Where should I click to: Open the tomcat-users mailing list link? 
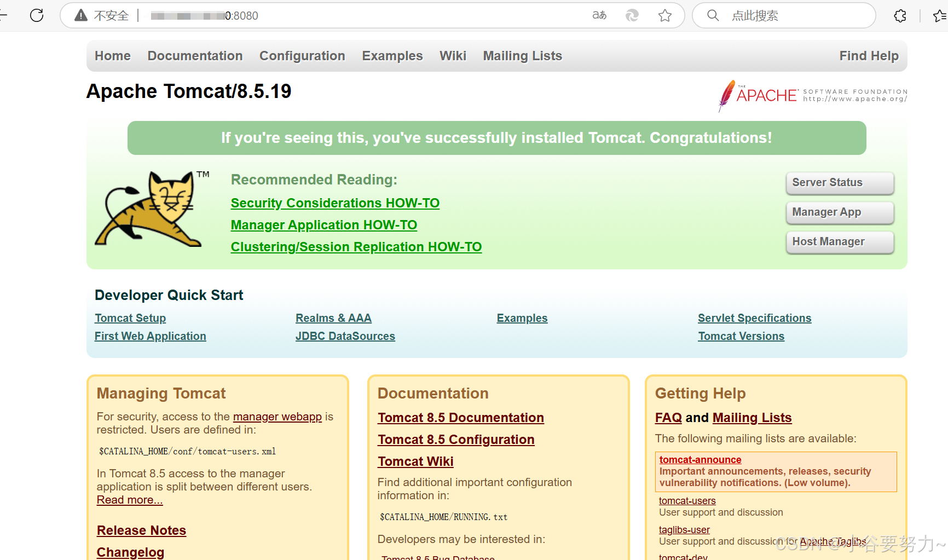tap(687, 501)
